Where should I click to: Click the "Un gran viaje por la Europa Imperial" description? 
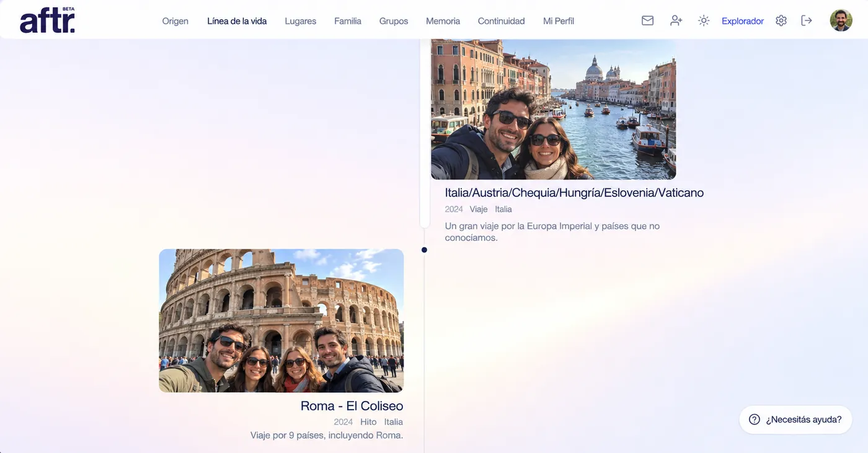tap(552, 232)
